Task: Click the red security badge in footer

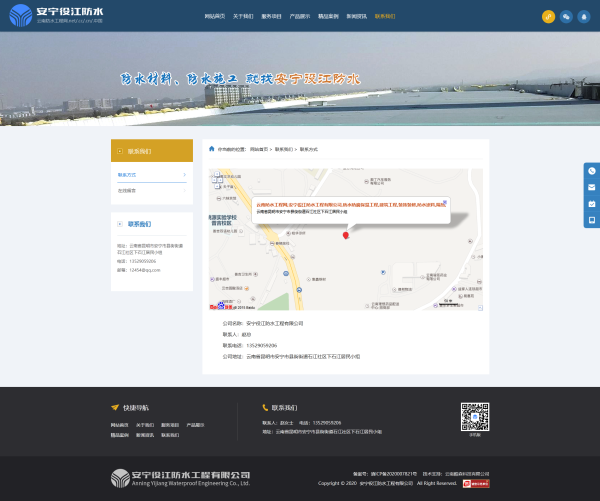Action: point(476,483)
